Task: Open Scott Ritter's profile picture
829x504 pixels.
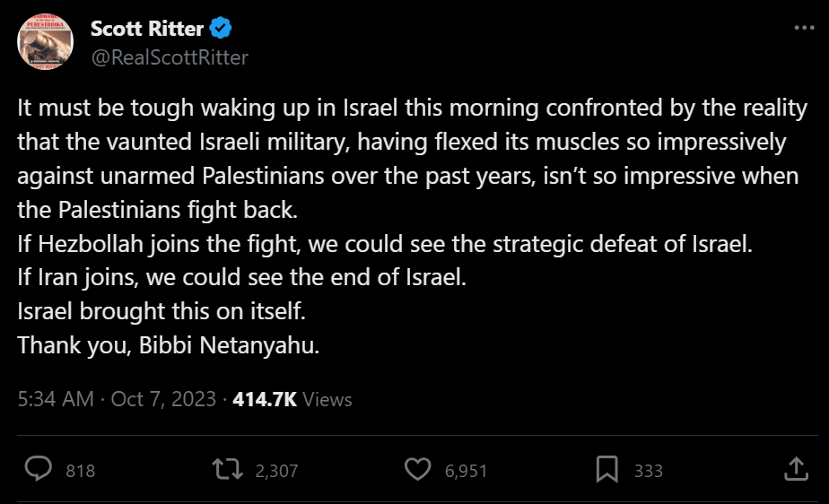Action: coord(45,41)
